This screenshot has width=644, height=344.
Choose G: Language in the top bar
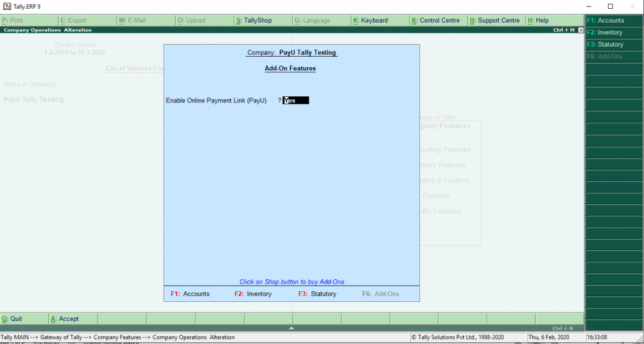[323, 20]
